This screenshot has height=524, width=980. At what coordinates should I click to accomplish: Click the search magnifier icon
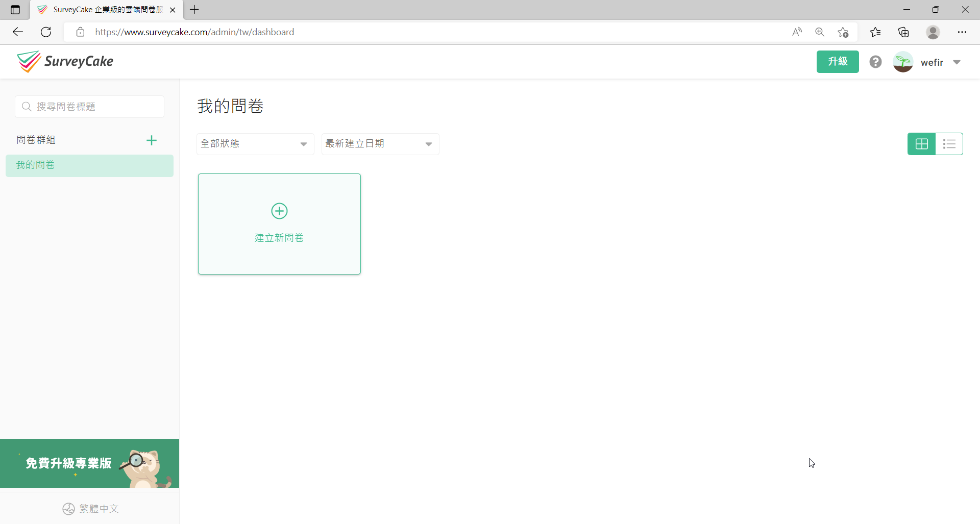click(27, 107)
